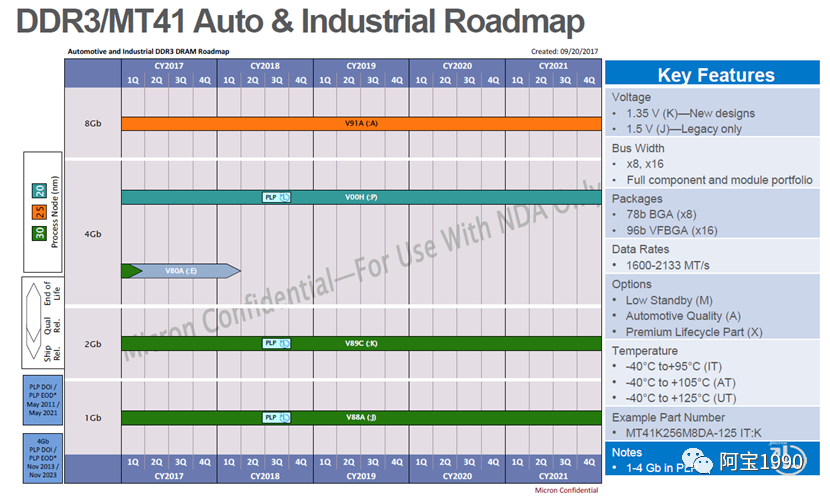Image resolution: width=830 pixels, height=498 pixels.
Task: Click the 'Qual Rel.' legend label
Action: [52, 325]
